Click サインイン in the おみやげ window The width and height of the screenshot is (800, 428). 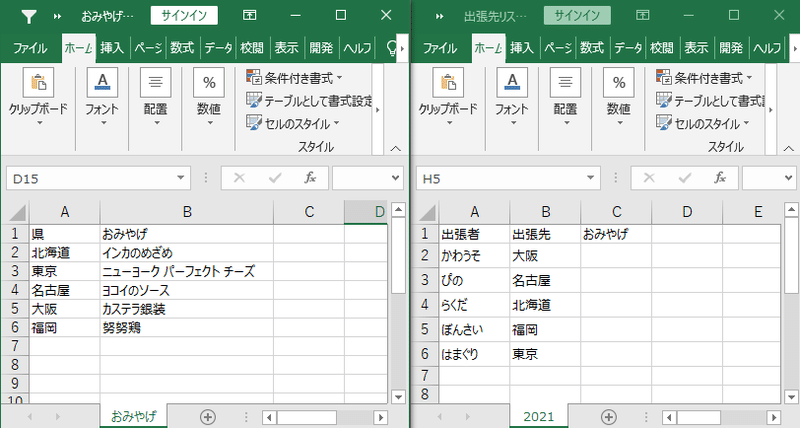184,16
